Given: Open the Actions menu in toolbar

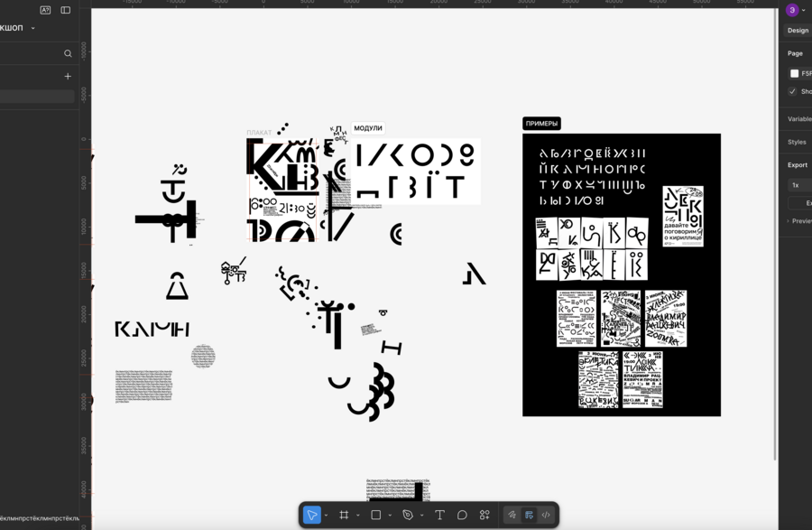Looking at the screenshot, I should pyautogui.click(x=484, y=515).
